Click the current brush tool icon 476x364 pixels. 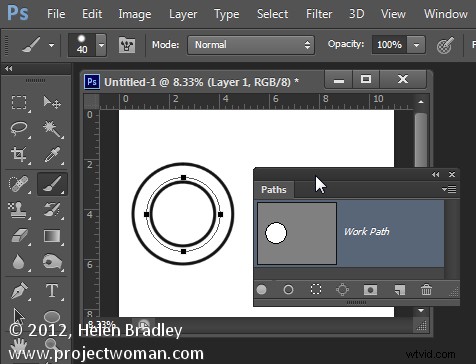coord(31,45)
